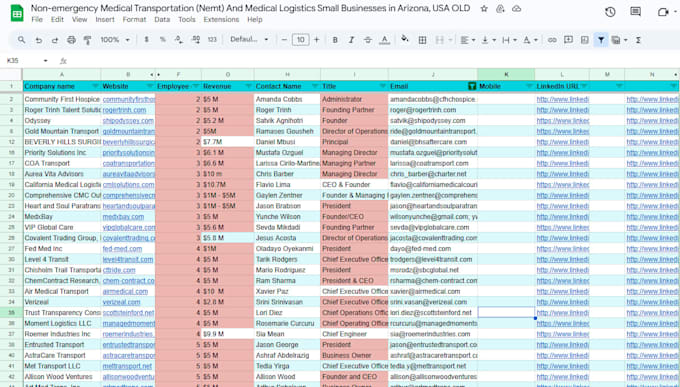
Task: Select the paint format tool
Action: point(87,40)
